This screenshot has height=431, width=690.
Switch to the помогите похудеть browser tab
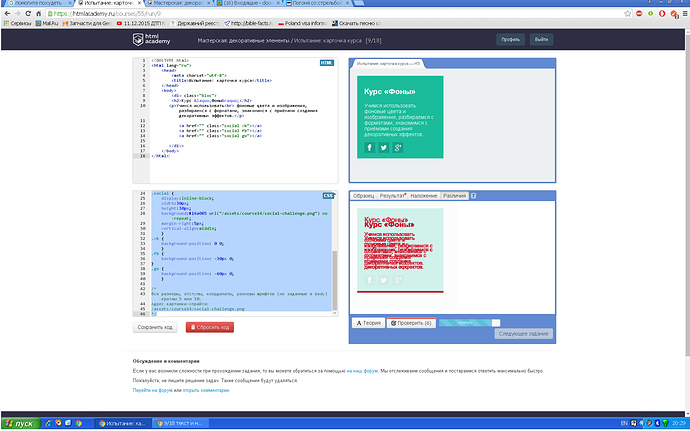pyautogui.click(x=39, y=3)
